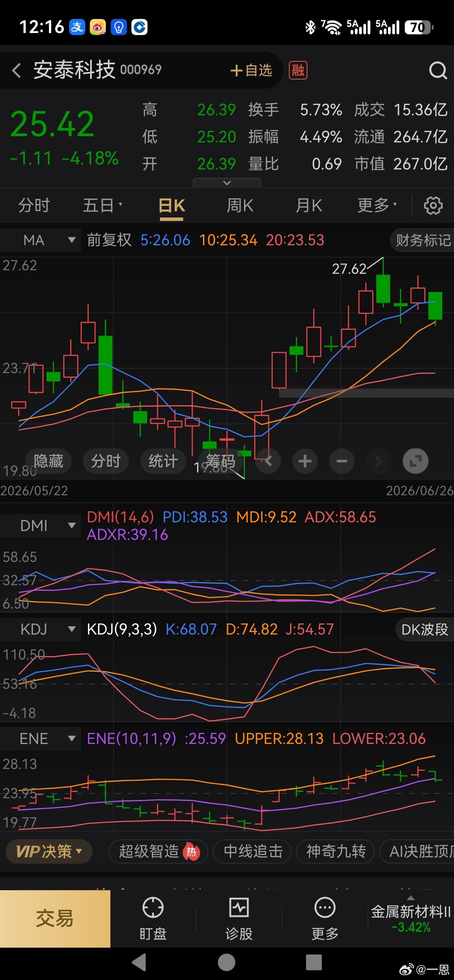Tap the 交易 trade button
The width and height of the screenshot is (454, 980).
[x=55, y=918]
